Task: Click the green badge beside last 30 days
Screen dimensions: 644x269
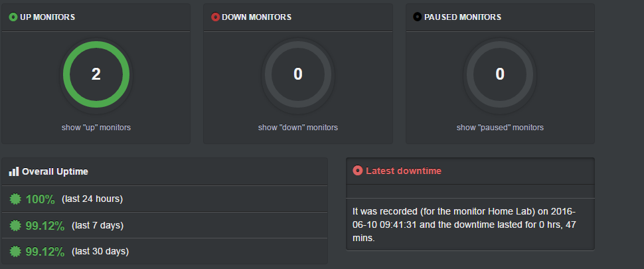Action: click(16, 251)
